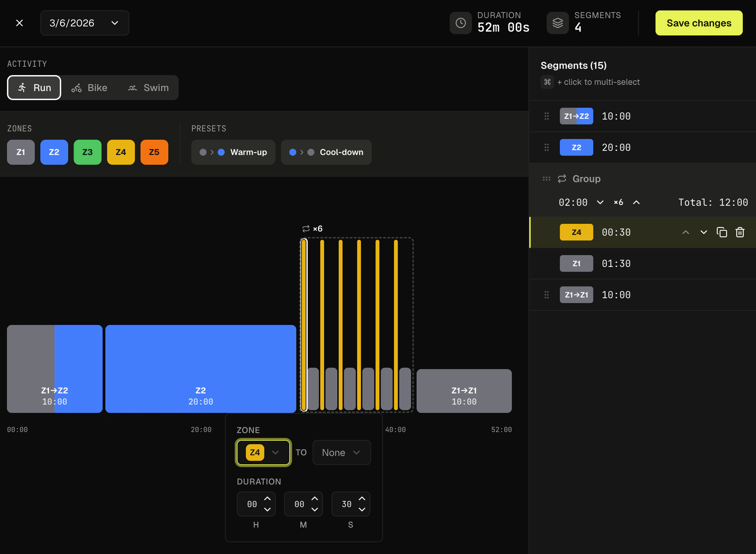Close the workout editor with the X

[19, 23]
